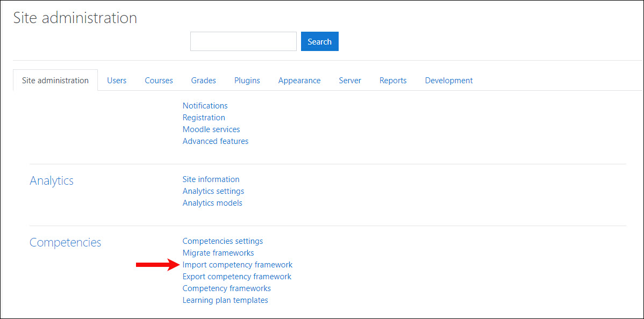Open Export competency framework
The image size is (644, 319).
pyautogui.click(x=237, y=277)
